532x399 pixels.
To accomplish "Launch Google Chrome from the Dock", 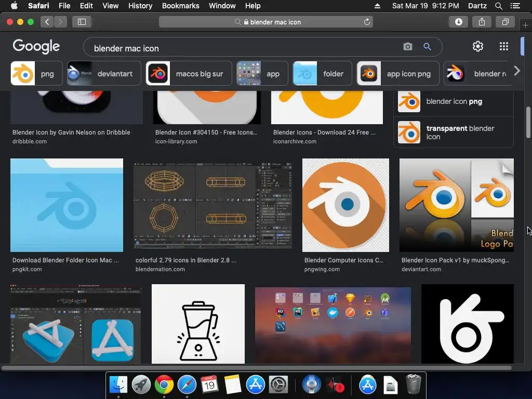I will click(x=164, y=385).
